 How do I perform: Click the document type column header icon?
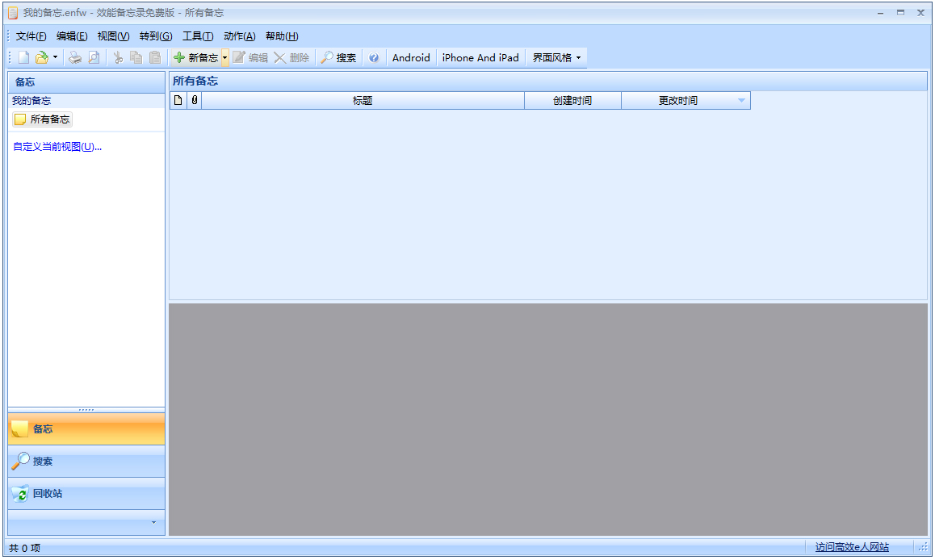178,100
